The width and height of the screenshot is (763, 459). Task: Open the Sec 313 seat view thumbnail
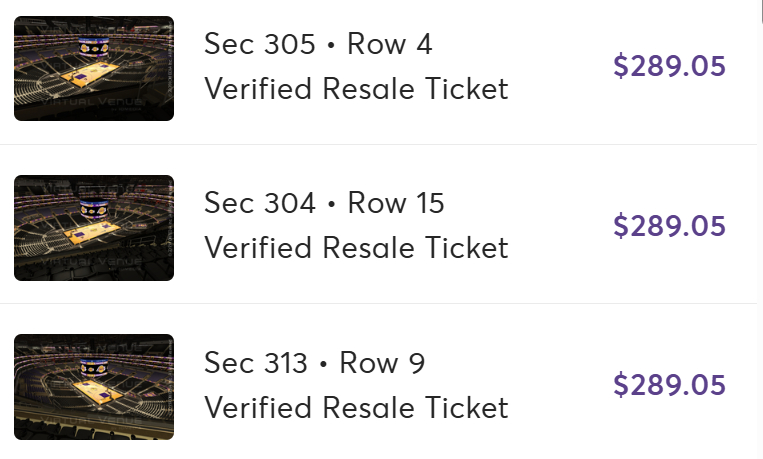point(94,386)
